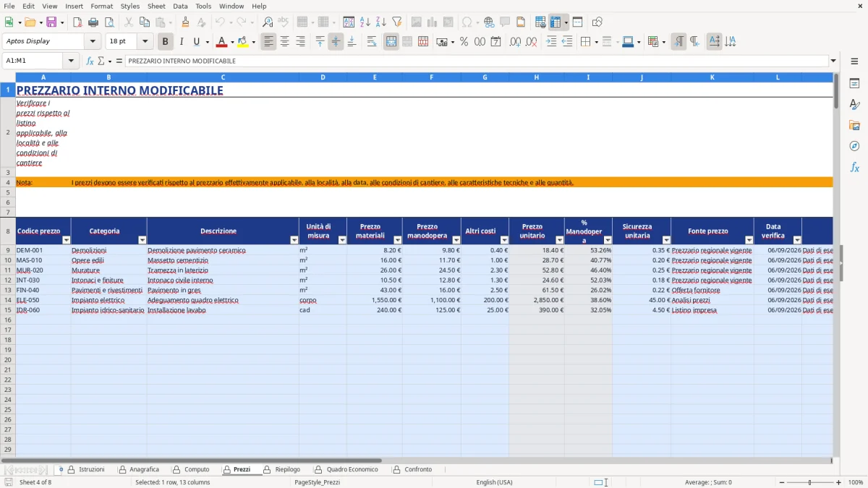
Task: Center text horizontally
Action: (x=284, y=42)
